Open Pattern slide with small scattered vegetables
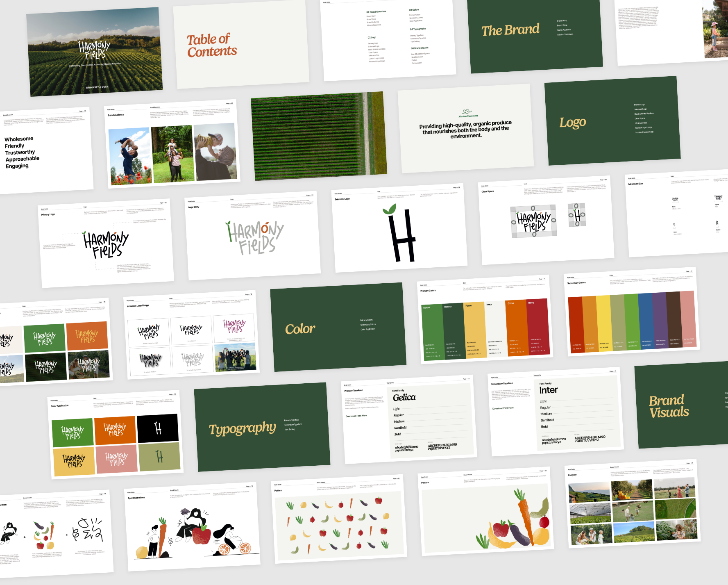The width and height of the screenshot is (728, 585). coord(339,519)
